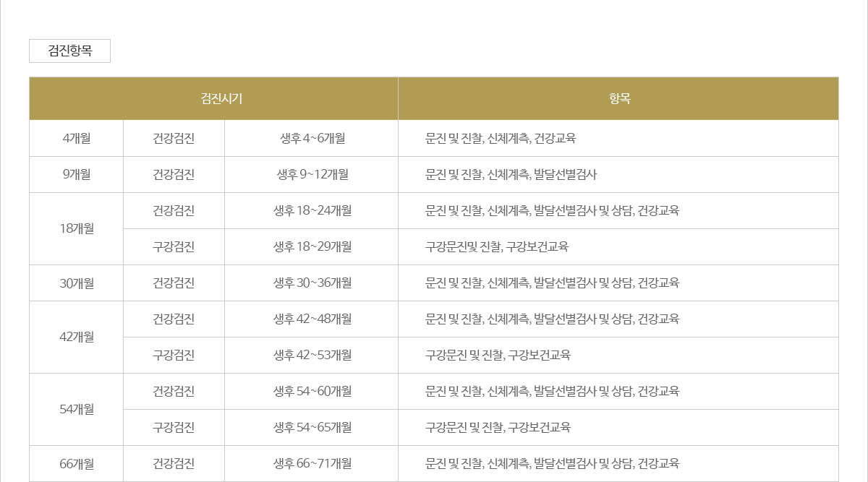Click the 생후 66~71개월 cell
868x482 pixels.
point(312,464)
